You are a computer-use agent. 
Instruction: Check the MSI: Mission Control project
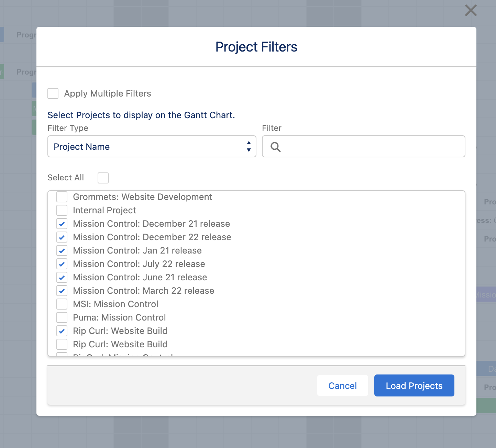(62, 304)
